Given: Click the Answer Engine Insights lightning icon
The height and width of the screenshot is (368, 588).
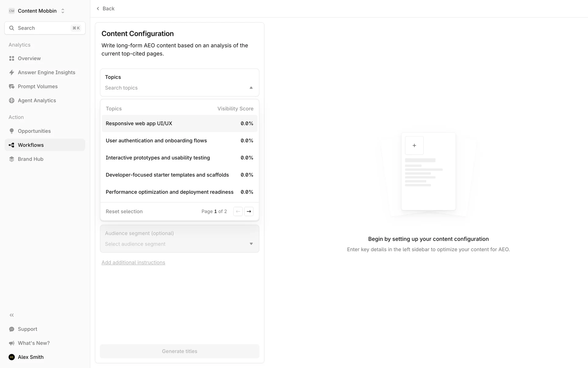Looking at the screenshot, I should pyautogui.click(x=12, y=72).
